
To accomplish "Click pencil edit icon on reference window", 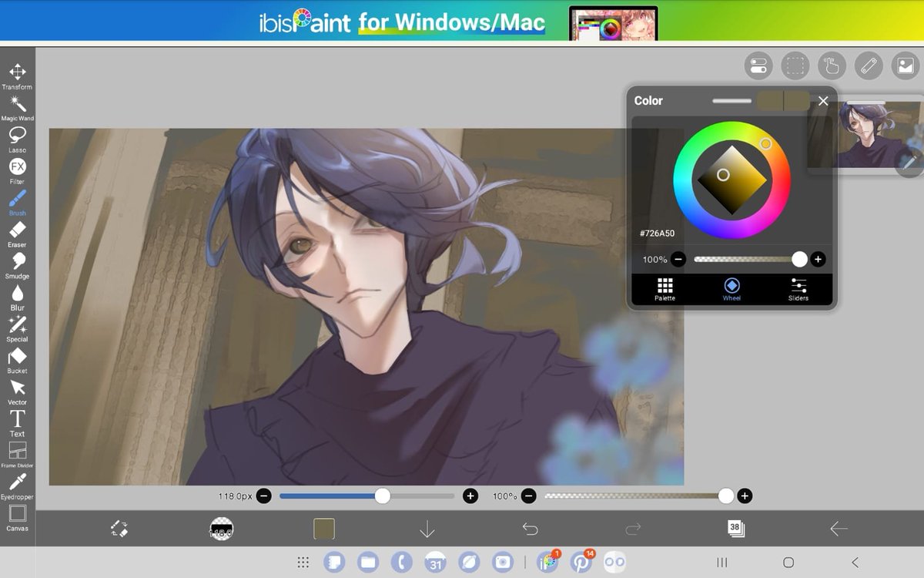I will coord(909,162).
